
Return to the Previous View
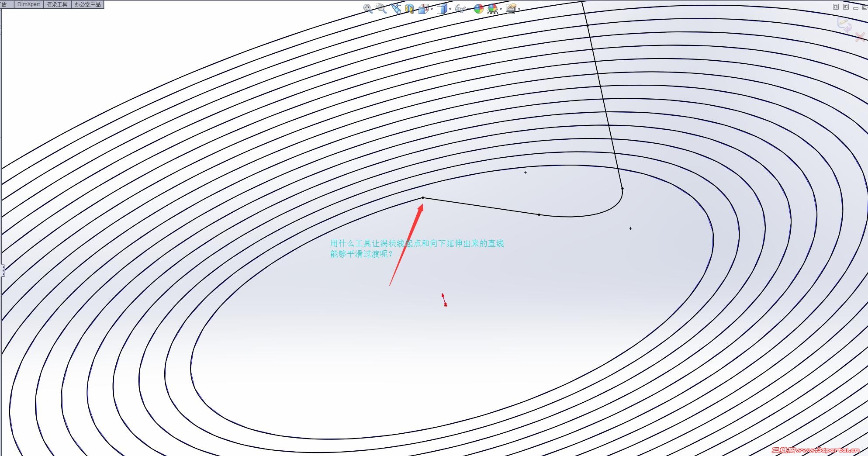pos(396,8)
